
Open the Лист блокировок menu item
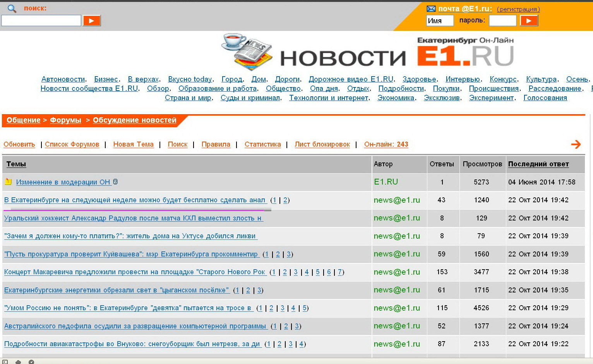pyautogui.click(x=322, y=144)
